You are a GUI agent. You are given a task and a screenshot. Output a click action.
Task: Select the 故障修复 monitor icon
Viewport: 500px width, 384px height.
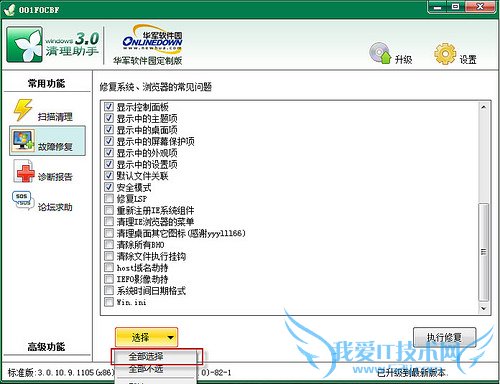click(x=23, y=140)
